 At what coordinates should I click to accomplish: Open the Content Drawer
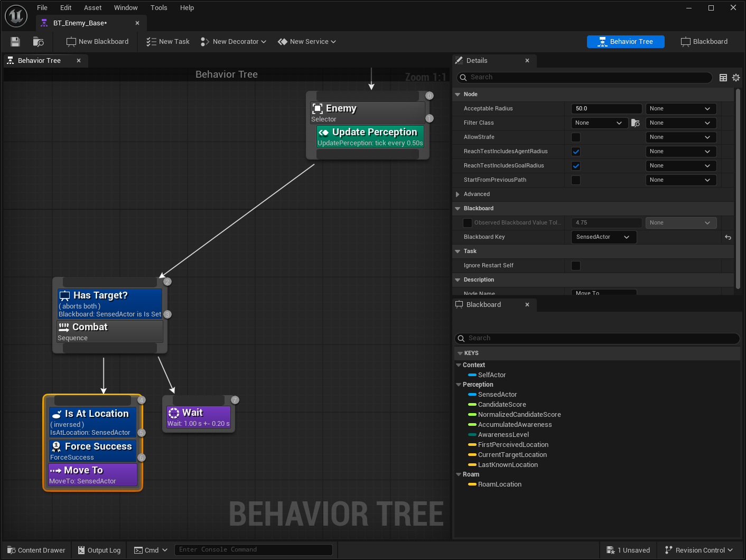coord(35,549)
